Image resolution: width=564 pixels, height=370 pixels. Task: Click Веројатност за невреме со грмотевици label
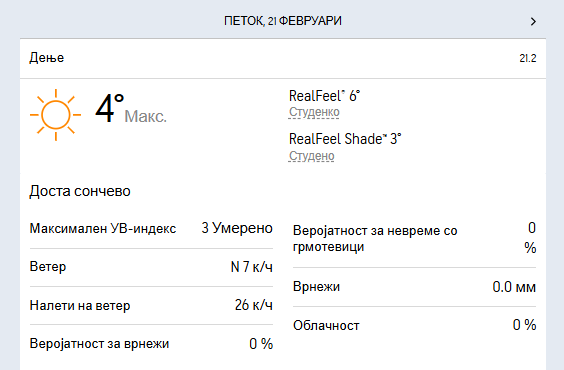pyautogui.click(x=375, y=238)
